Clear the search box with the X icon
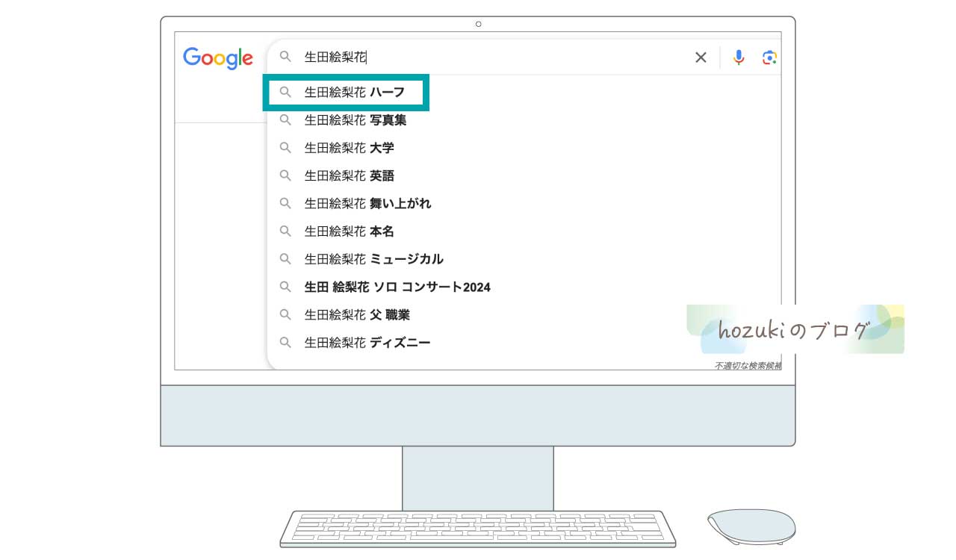 [701, 57]
